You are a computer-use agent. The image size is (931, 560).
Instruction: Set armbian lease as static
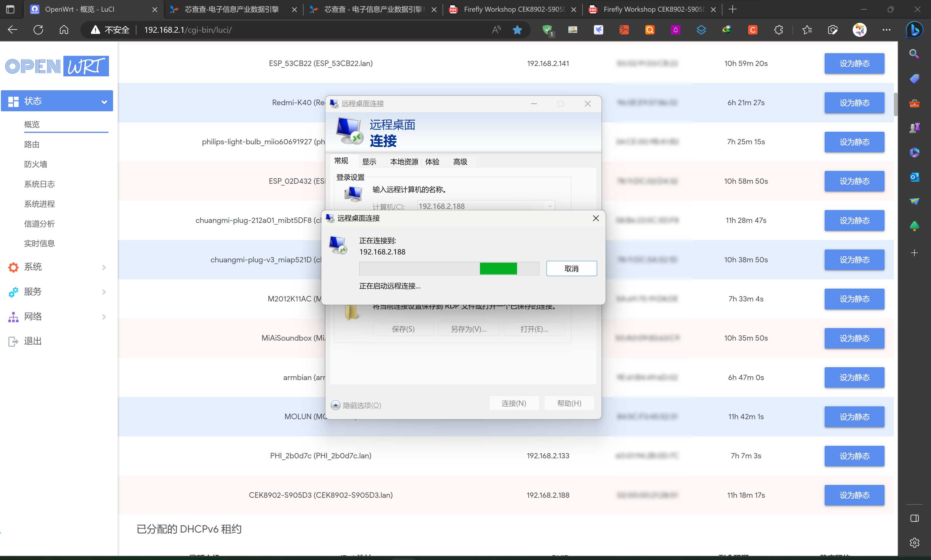[854, 377]
